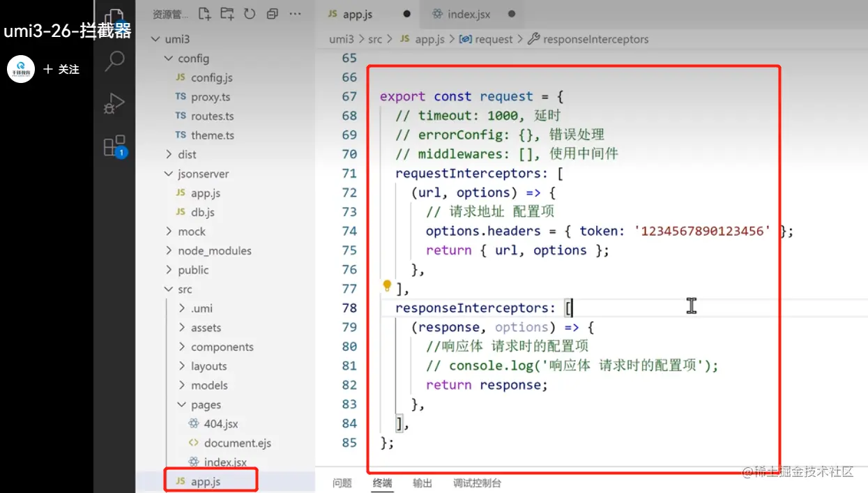Collapse all folders in explorer
The width and height of the screenshot is (868, 493).
coord(272,13)
